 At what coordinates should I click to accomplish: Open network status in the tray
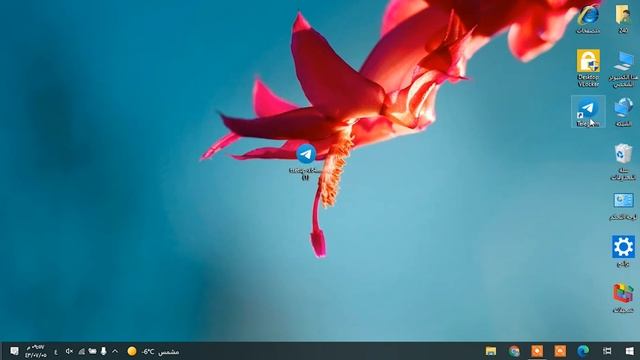pyautogui.click(x=82, y=351)
